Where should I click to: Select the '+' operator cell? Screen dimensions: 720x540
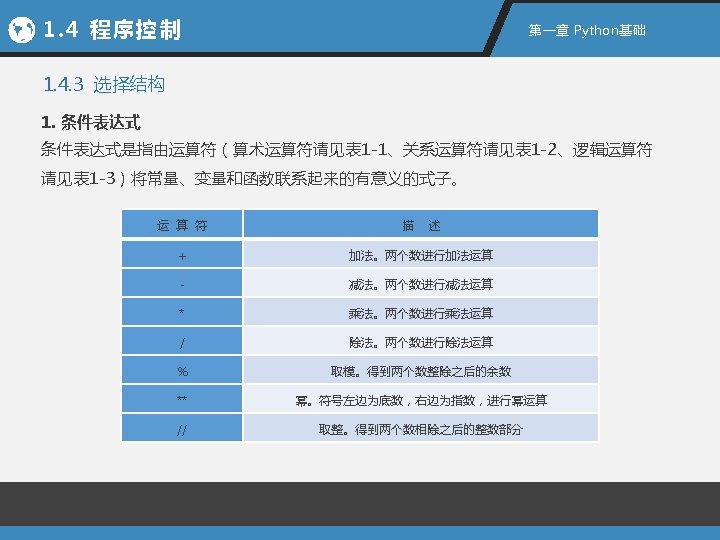tap(182, 254)
